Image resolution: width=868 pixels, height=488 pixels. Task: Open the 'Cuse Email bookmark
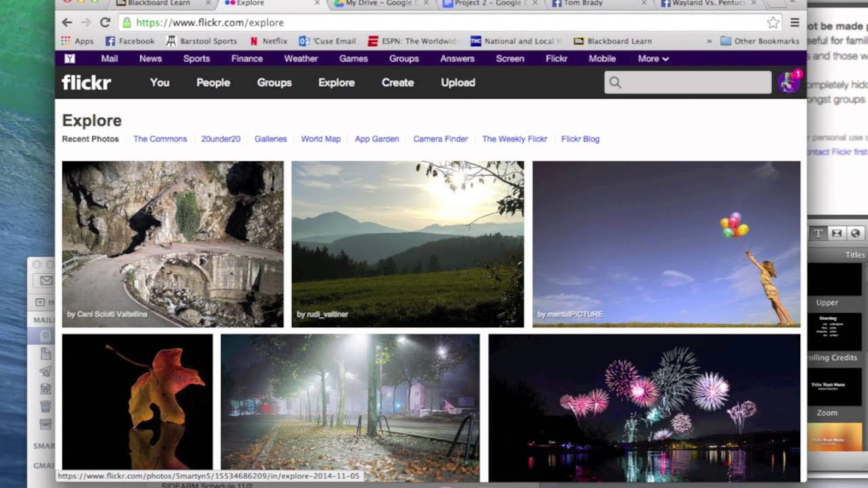point(328,41)
